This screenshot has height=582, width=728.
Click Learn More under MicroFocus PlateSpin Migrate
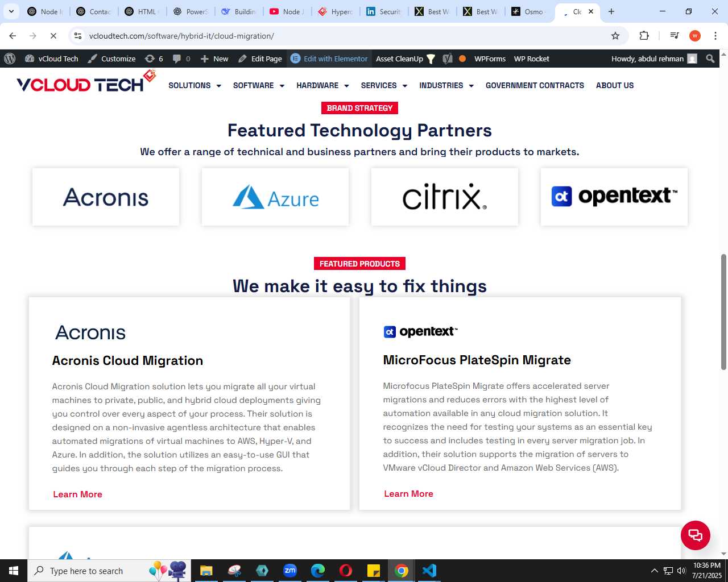[x=408, y=493]
